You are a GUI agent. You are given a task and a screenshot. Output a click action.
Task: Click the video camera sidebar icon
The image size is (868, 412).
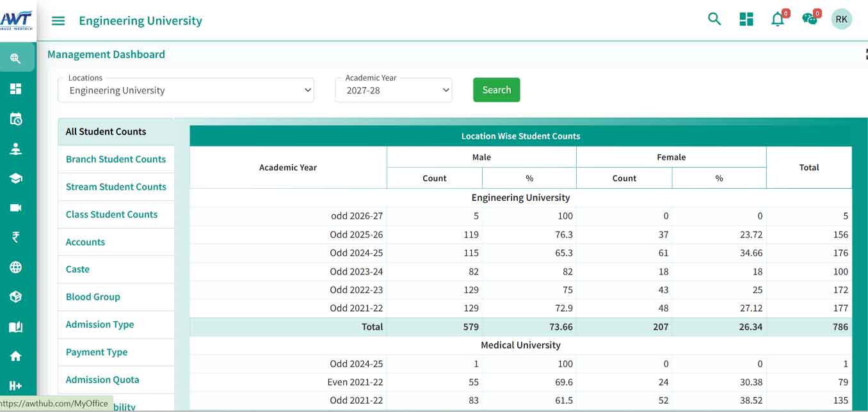(x=16, y=208)
